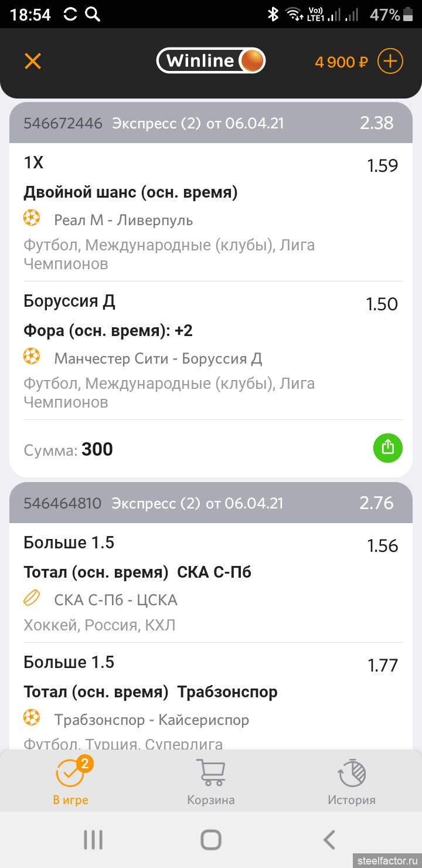This screenshot has width=422, height=868.
Task: Select the Реал М - Ливерпуль match
Action: click(123, 221)
